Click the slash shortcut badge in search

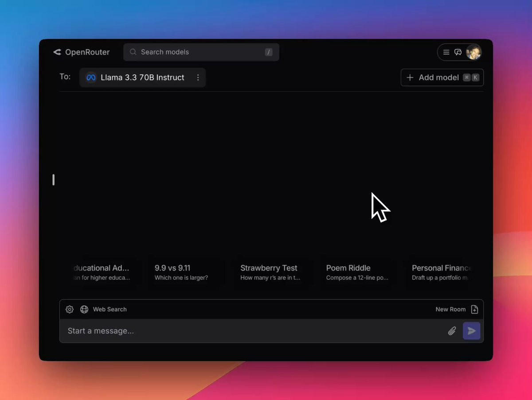pos(269,52)
